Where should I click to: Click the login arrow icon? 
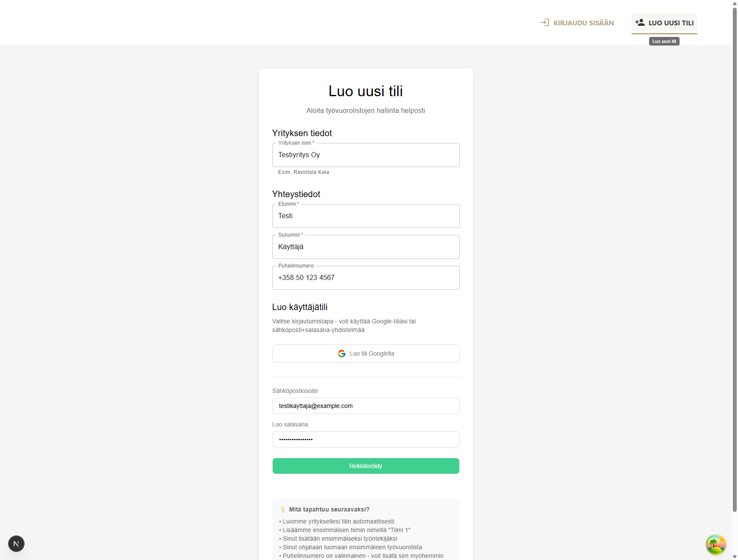(x=545, y=22)
